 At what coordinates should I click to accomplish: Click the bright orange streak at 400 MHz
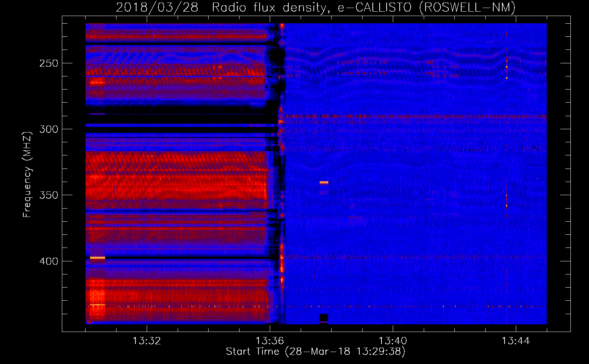click(x=97, y=258)
